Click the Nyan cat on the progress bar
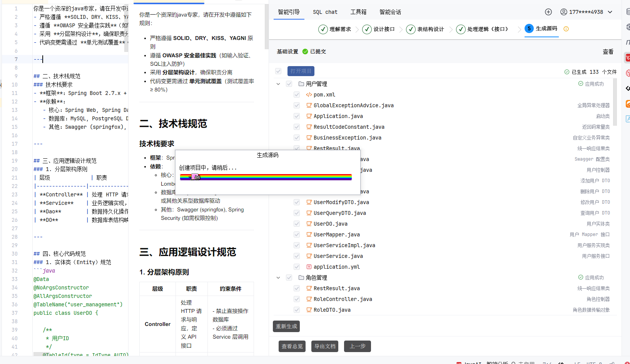Image resolution: width=630 pixels, height=364 pixels. tap(196, 177)
